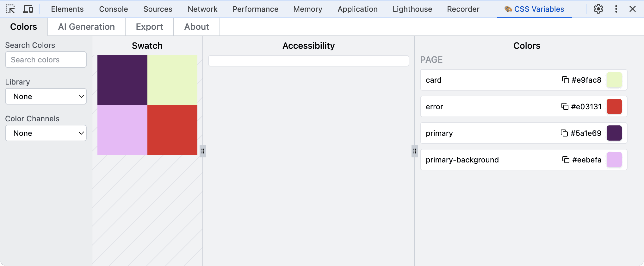Click in the Search colors field
The image size is (644, 266).
(46, 60)
